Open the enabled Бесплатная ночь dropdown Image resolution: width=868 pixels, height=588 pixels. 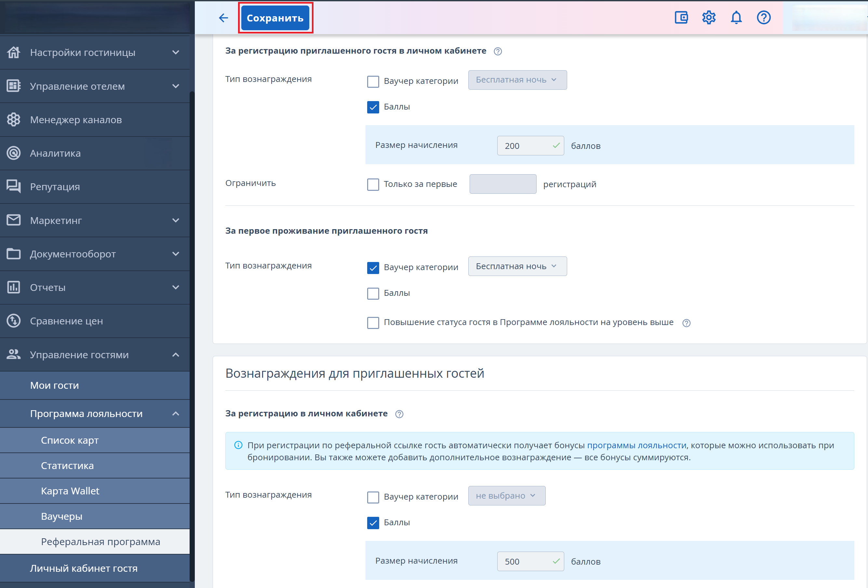coord(517,266)
